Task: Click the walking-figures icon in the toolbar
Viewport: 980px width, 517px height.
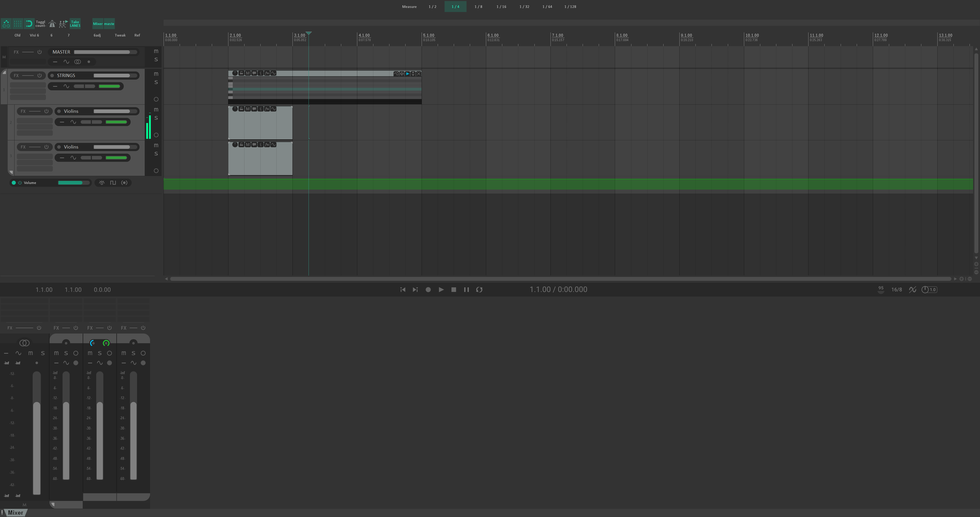Action: tap(63, 23)
